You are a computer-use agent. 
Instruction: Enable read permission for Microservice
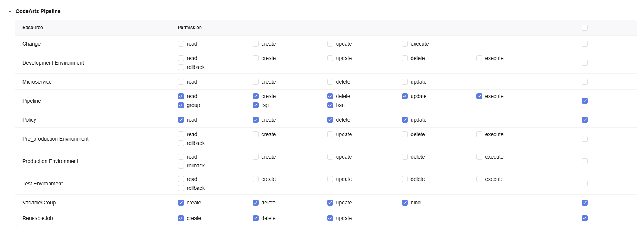pos(181,82)
